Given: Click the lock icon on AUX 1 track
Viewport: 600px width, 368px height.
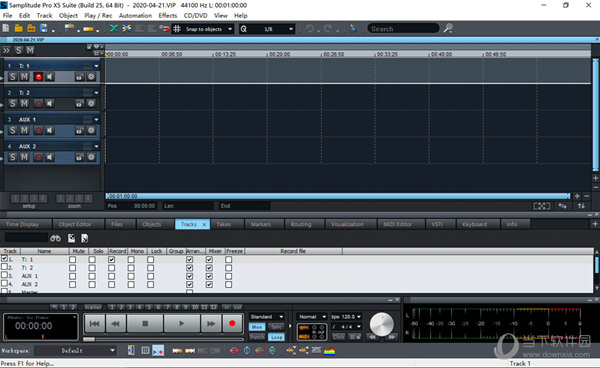Looking at the screenshot, I should tap(79, 130).
